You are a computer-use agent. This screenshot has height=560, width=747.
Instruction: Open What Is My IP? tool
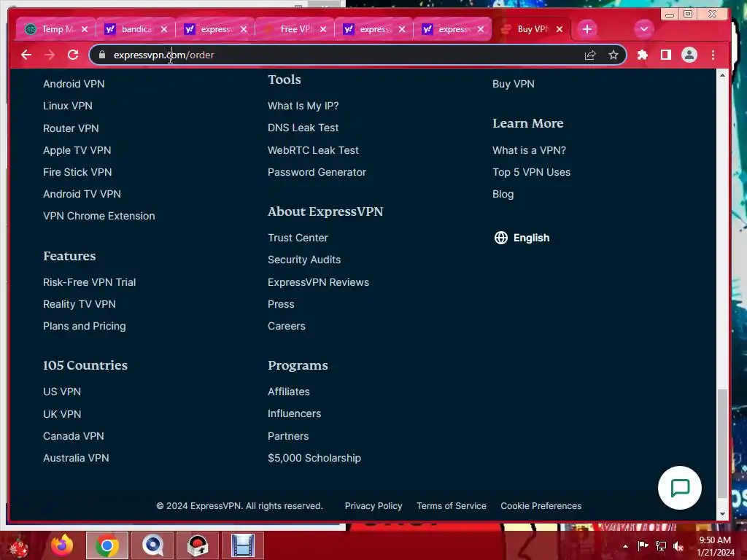click(303, 106)
